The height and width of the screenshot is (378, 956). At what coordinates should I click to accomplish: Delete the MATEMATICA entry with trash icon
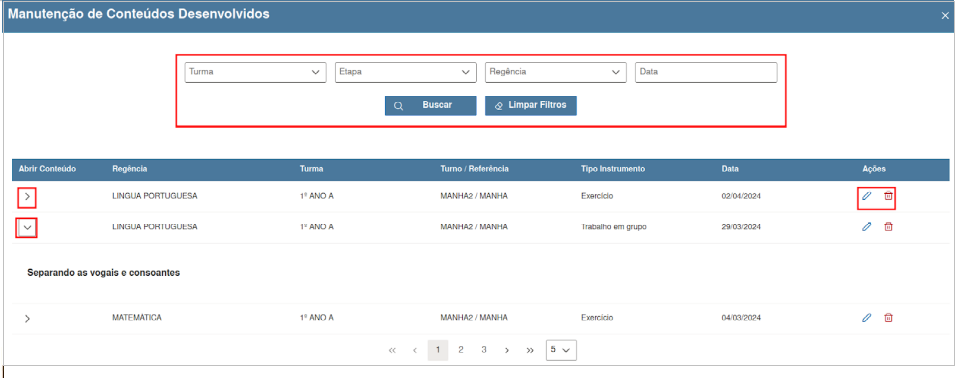tap(889, 318)
